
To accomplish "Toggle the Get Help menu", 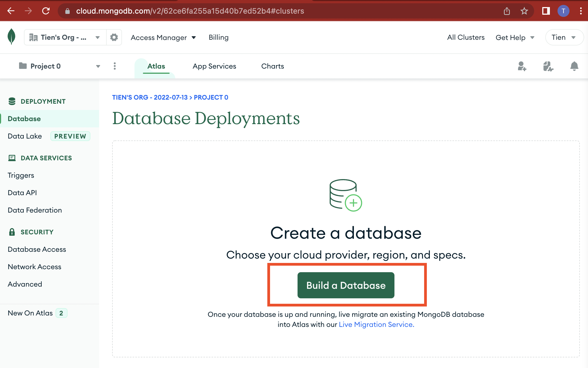I will point(515,37).
